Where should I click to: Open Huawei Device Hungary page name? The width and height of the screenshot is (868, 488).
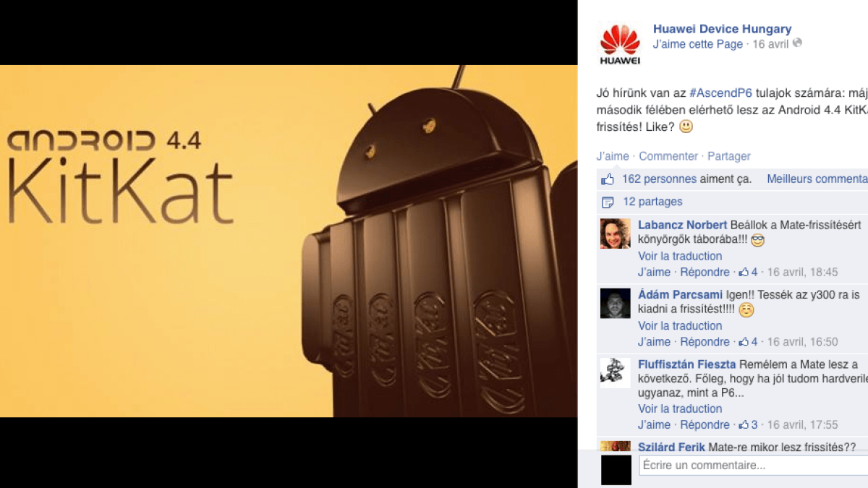(722, 29)
